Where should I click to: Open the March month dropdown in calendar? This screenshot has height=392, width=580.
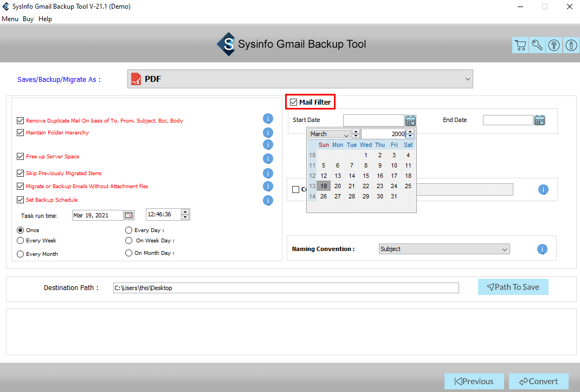(x=330, y=134)
